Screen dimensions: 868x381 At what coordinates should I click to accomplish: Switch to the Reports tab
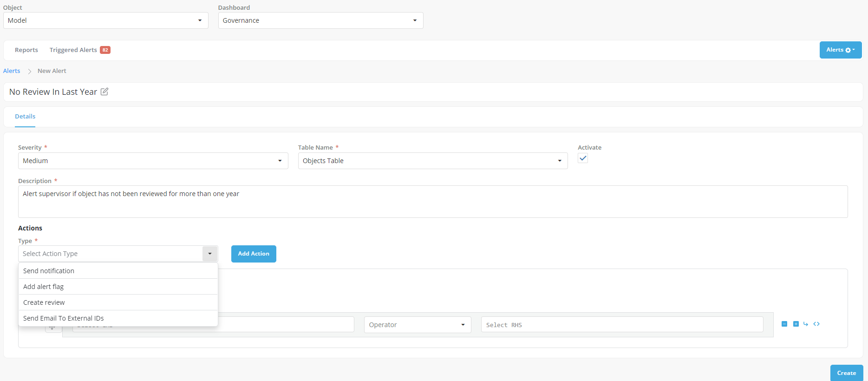pyautogui.click(x=26, y=50)
